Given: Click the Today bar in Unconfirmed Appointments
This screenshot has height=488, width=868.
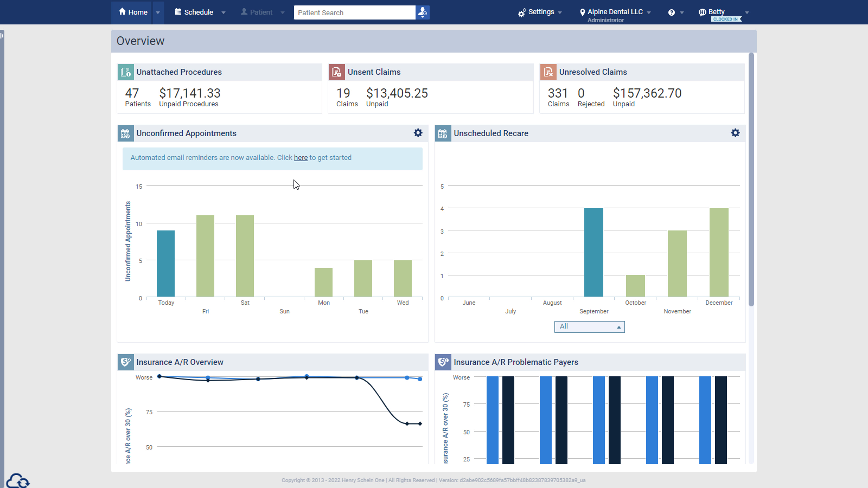Looking at the screenshot, I should tap(165, 264).
